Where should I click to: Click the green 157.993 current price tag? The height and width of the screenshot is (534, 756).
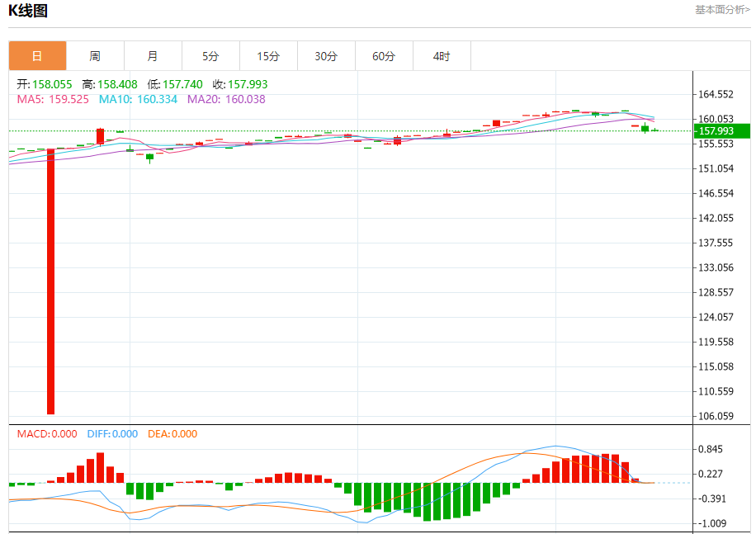(x=721, y=131)
